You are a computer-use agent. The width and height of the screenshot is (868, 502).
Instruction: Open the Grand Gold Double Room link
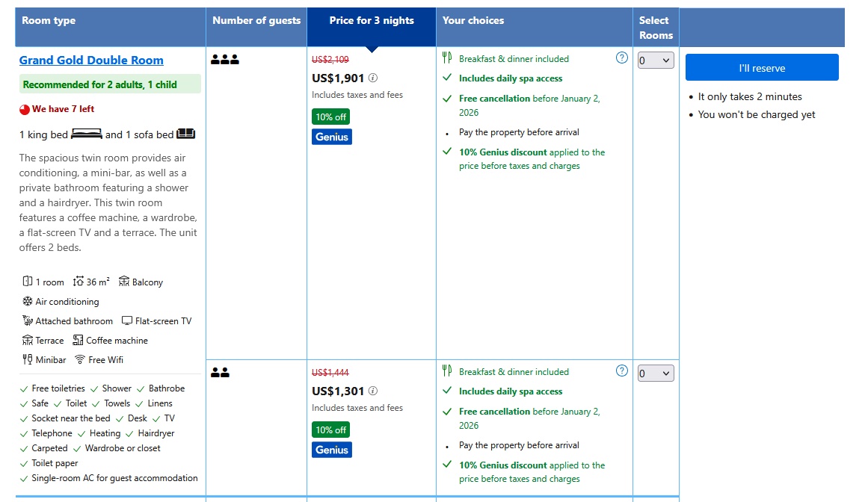click(91, 61)
